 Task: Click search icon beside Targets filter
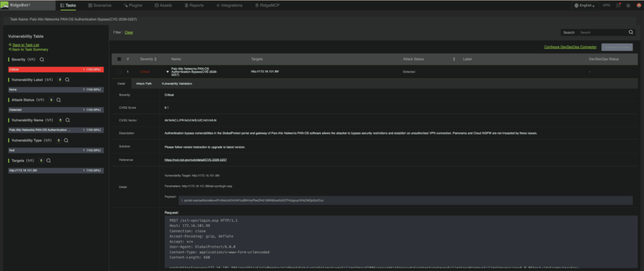pos(48,160)
